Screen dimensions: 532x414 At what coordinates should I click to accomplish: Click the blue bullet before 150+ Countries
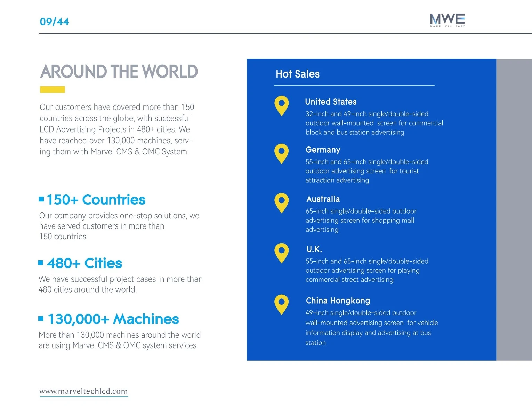[41, 199]
